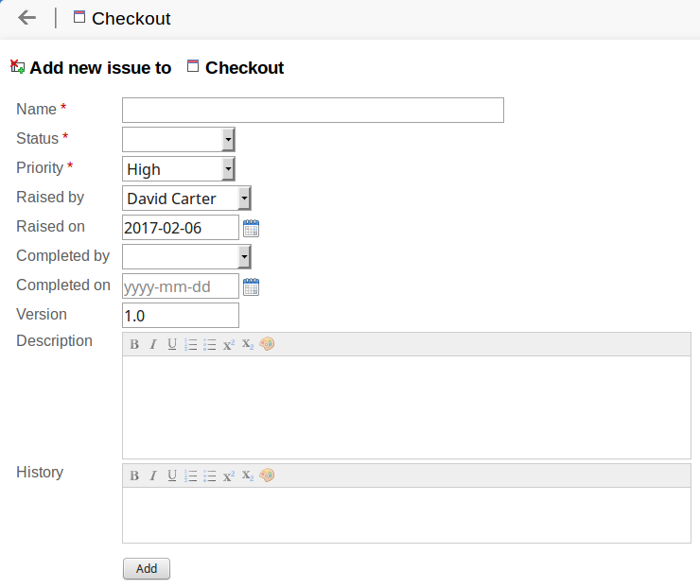Insert numbered list in Description editor
Screen dimensions: 700x588
tap(191, 344)
